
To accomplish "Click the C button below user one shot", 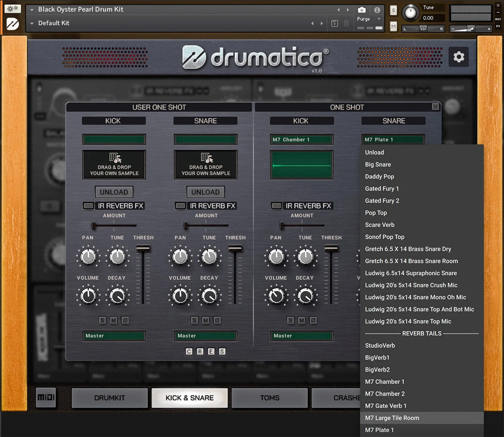I will pos(189,351).
